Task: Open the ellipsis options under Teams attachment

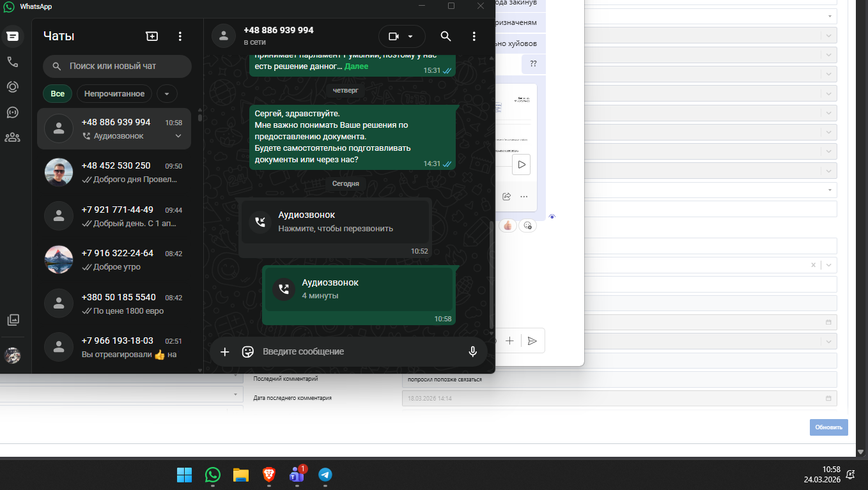Action: click(524, 196)
